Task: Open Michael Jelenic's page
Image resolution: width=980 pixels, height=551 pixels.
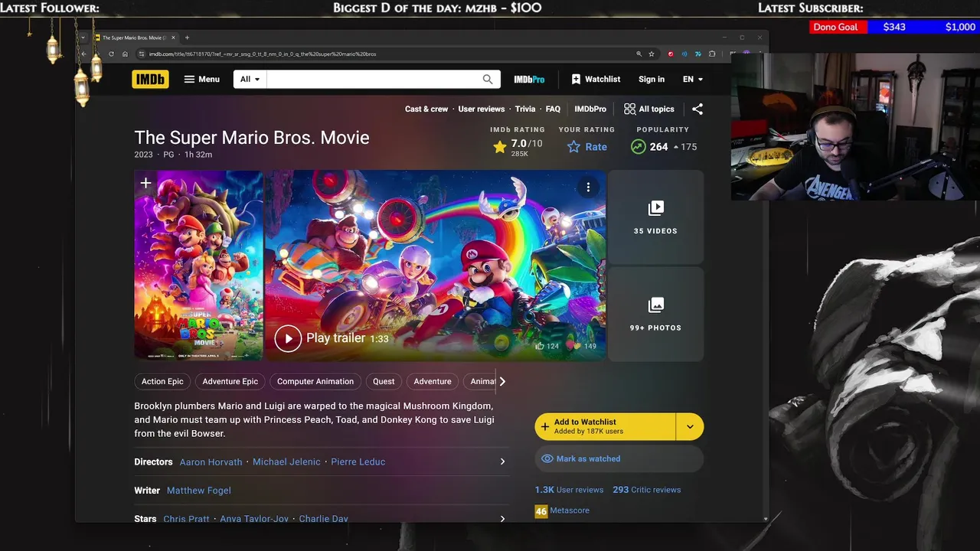Action: (x=286, y=462)
